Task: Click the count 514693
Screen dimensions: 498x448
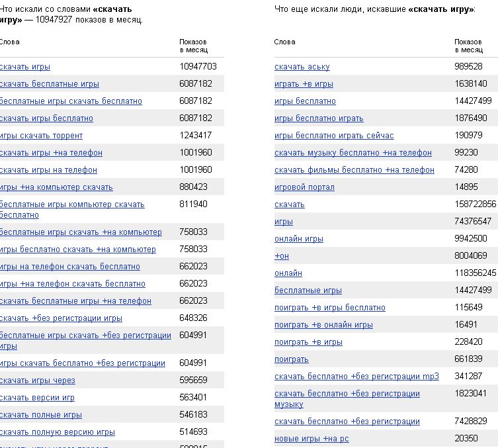Action: coord(193,431)
